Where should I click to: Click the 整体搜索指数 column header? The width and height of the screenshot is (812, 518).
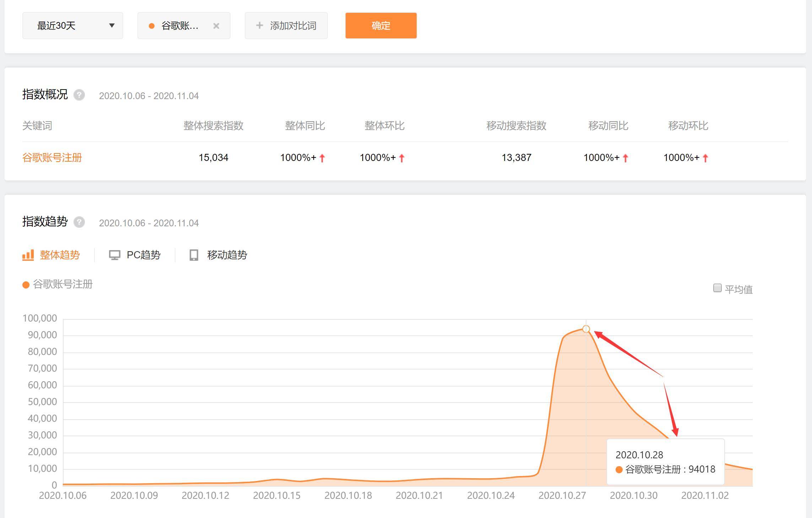[213, 126]
